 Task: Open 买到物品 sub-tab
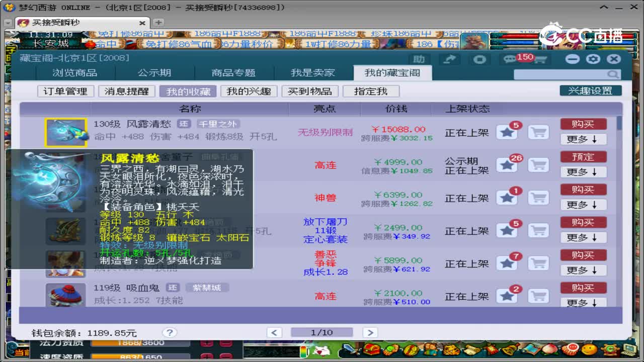tap(310, 91)
